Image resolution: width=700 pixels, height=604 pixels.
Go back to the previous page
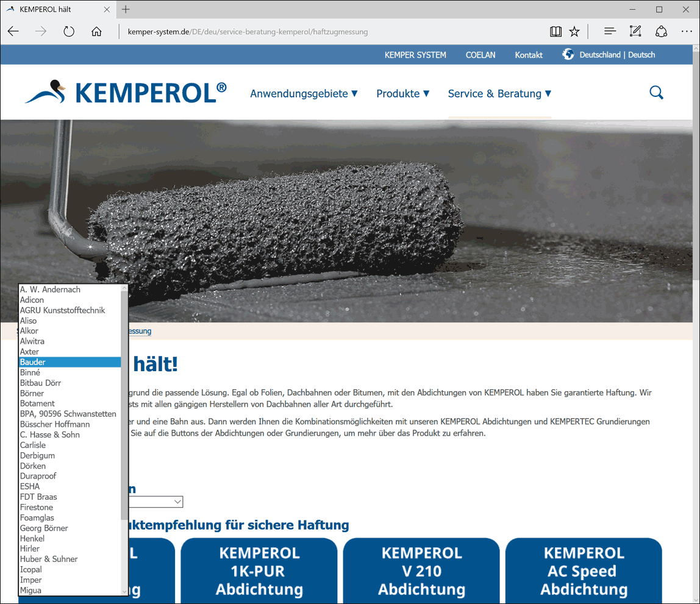pyautogui.click(x=13, y=31)
